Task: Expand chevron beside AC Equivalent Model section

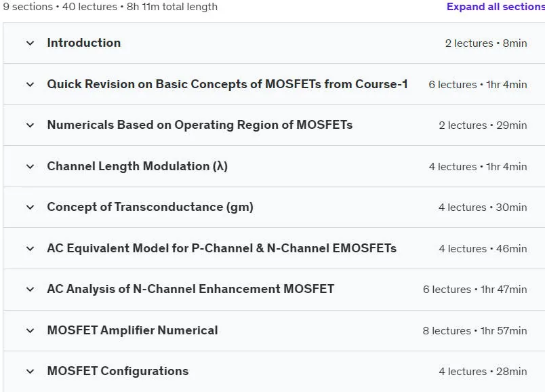Action: (31, 249)
